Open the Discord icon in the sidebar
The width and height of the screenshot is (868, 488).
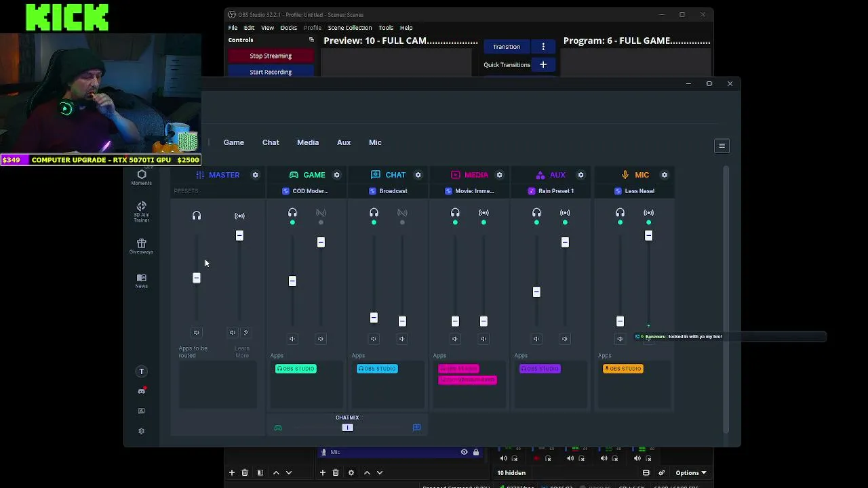[141, 391]
